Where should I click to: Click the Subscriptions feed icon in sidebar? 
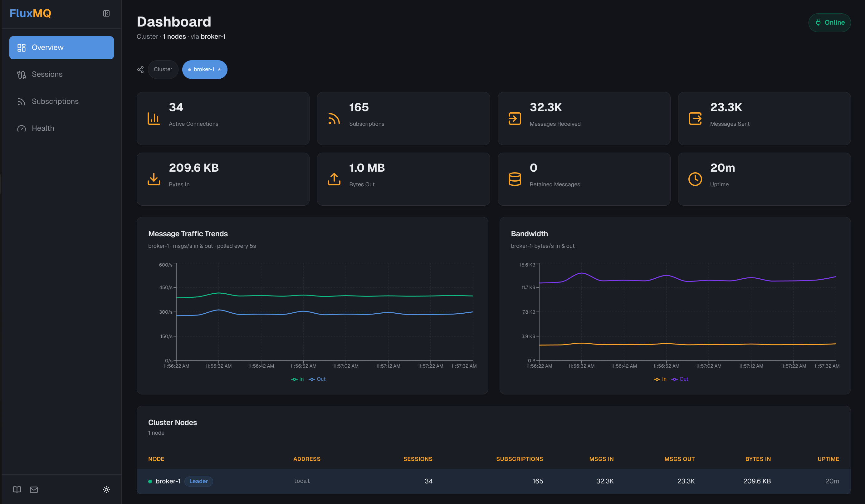pos(22,102)
